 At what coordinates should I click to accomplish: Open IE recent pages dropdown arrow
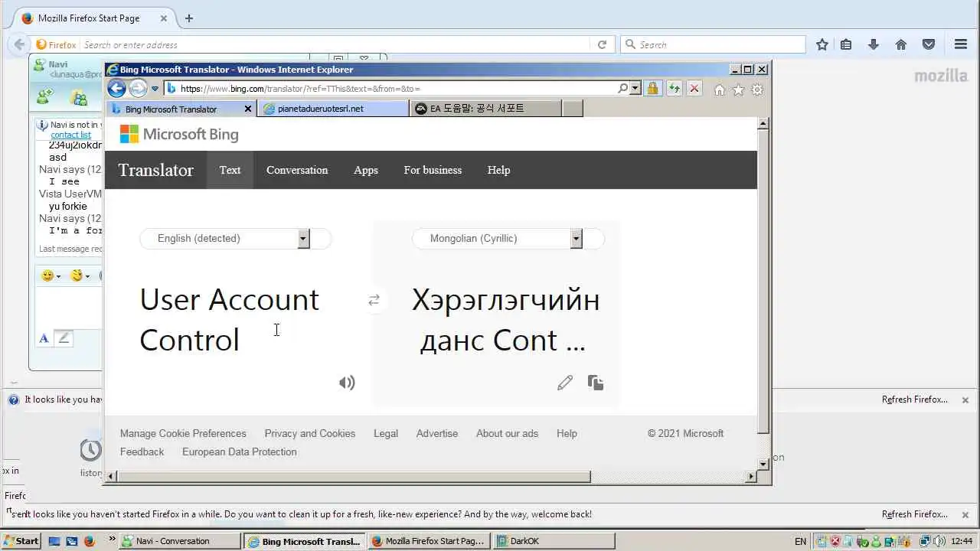(155, 89)
